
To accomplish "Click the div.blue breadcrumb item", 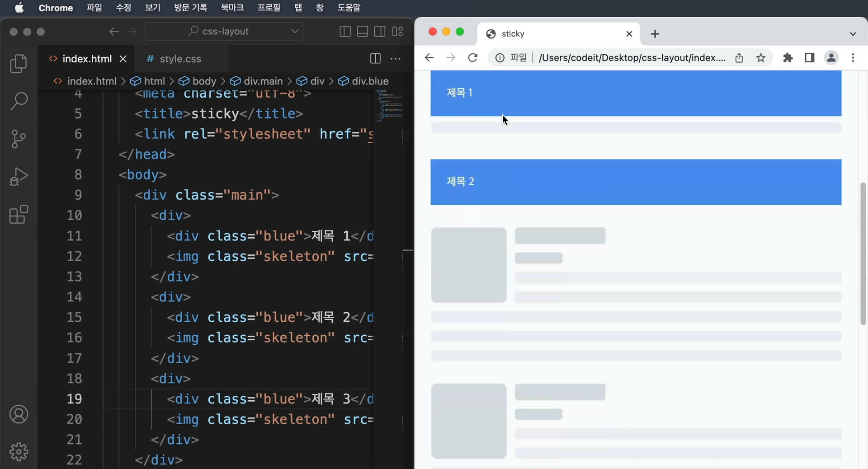I will tap(363, 81).
